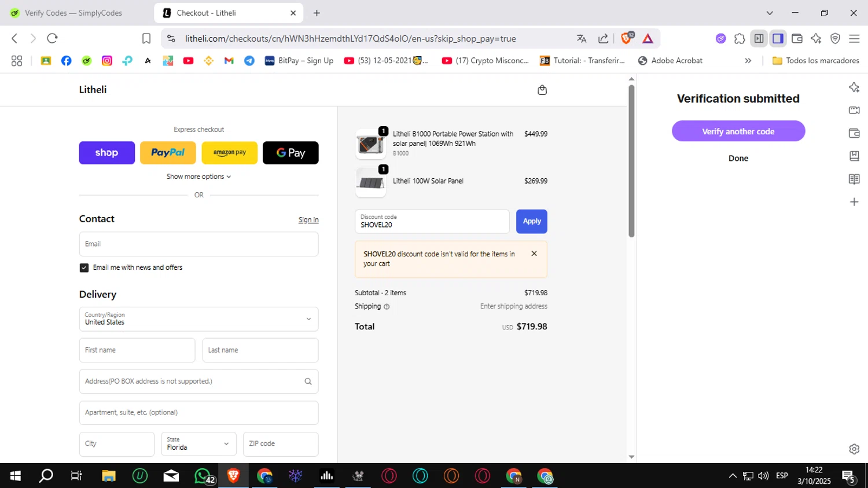Add sidebar item plus icon
The image size is (868, 488).
click(x=854, y=202)
